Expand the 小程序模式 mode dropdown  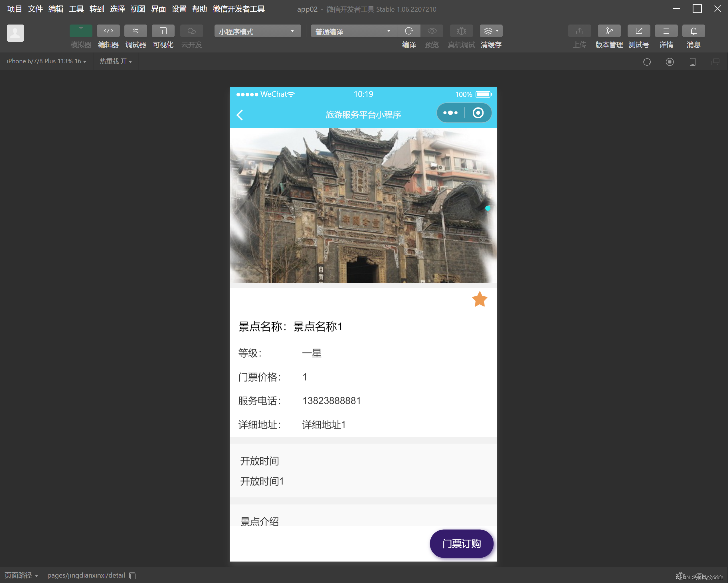pyautogui.click(x=292, y=31)
